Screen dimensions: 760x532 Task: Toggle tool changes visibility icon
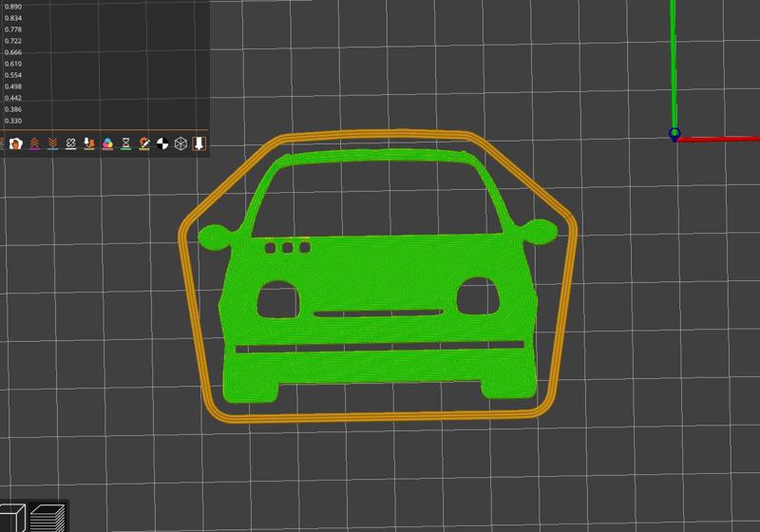tap(89, 143)
